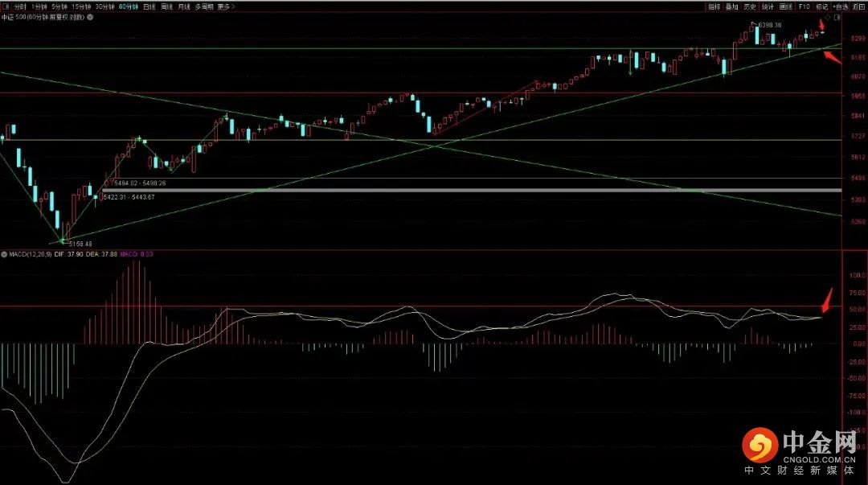The width and height of the screenshot is (868, 485).
Task: Open the 指标 indicators menu
Action: coord(714,6)
